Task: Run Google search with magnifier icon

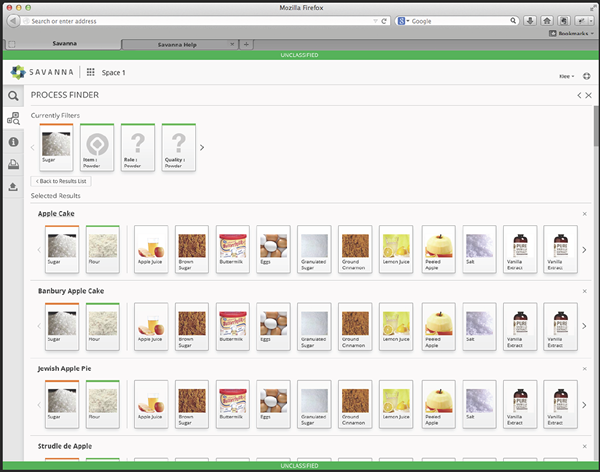Action: click(513, 21)
